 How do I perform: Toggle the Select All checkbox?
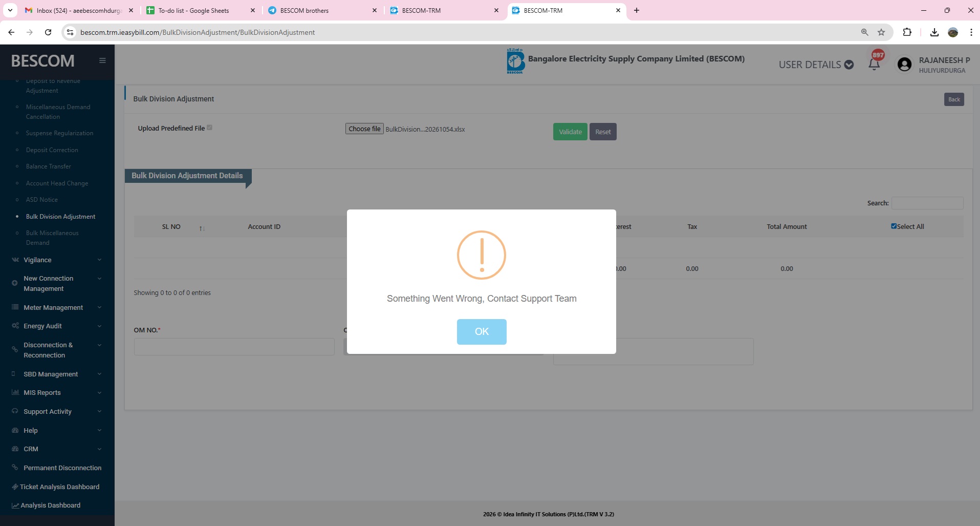[894, 226]
